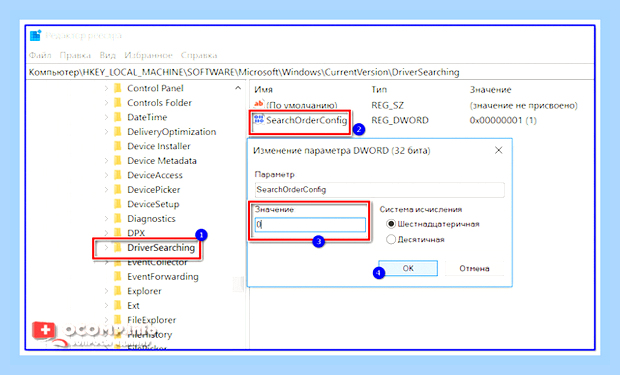Select the Шестнадцатеричная radio button

391,224
